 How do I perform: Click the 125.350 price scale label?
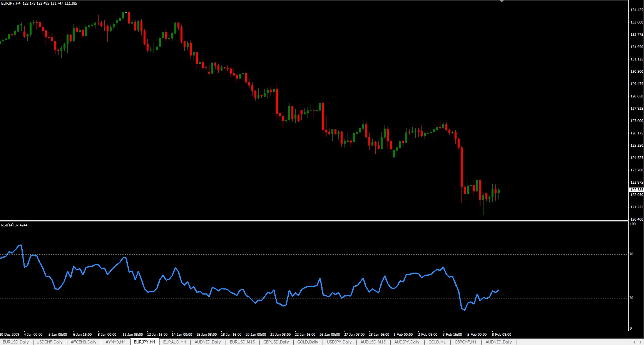click(637, 146)
